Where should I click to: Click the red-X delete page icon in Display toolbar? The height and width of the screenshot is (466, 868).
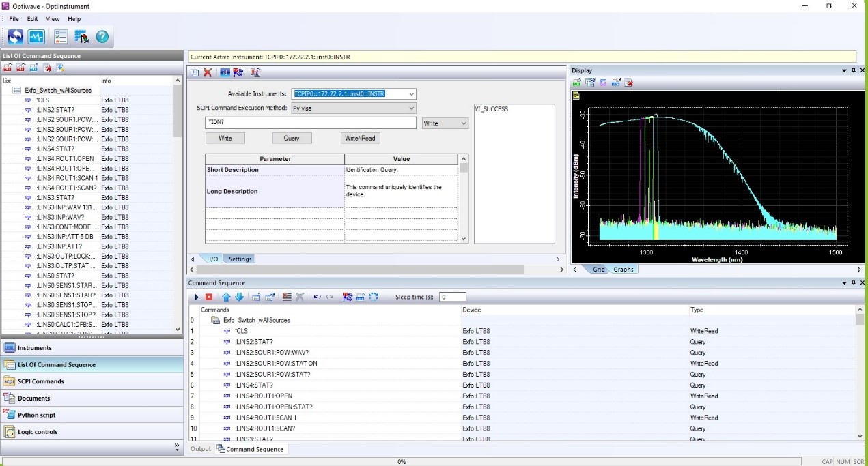click(x=629, y=83)
